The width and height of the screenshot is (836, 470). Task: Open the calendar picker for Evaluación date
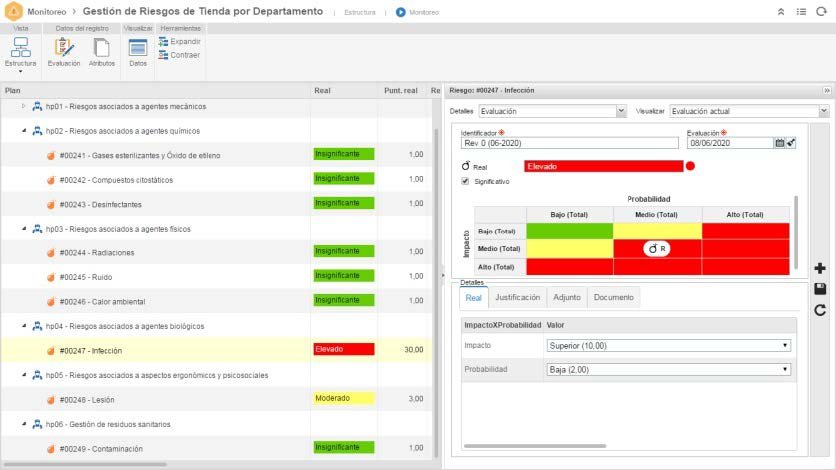pyautogui.click(x=779, y=143)
